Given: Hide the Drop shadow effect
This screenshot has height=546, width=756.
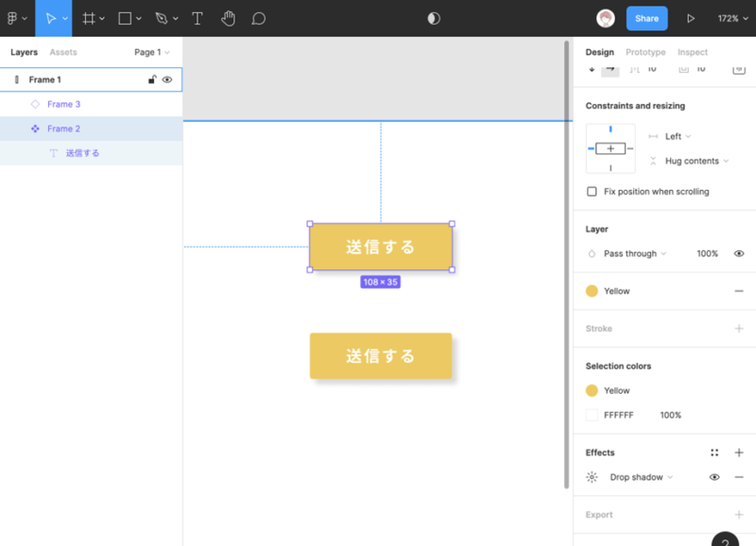Looking at the screenshot, I should point(714,477).
